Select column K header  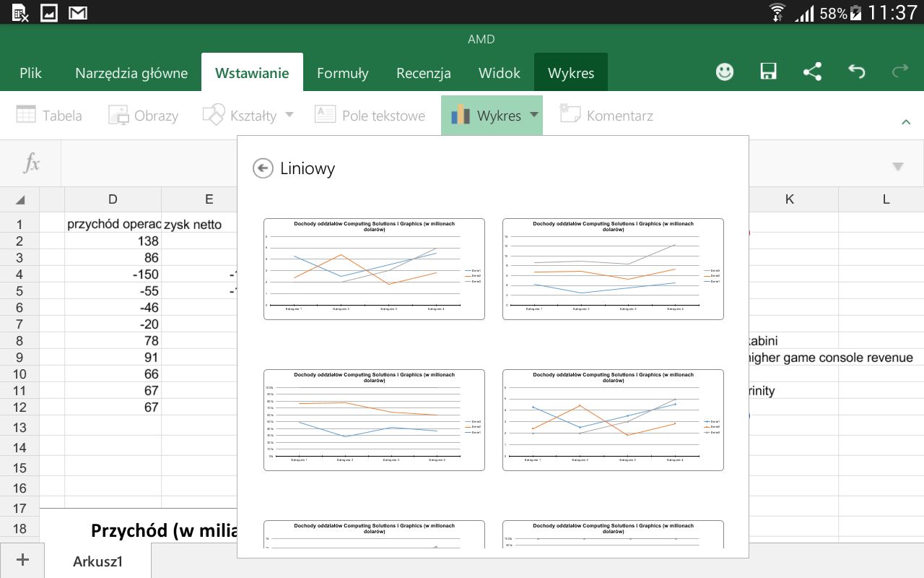click(790, 199)
